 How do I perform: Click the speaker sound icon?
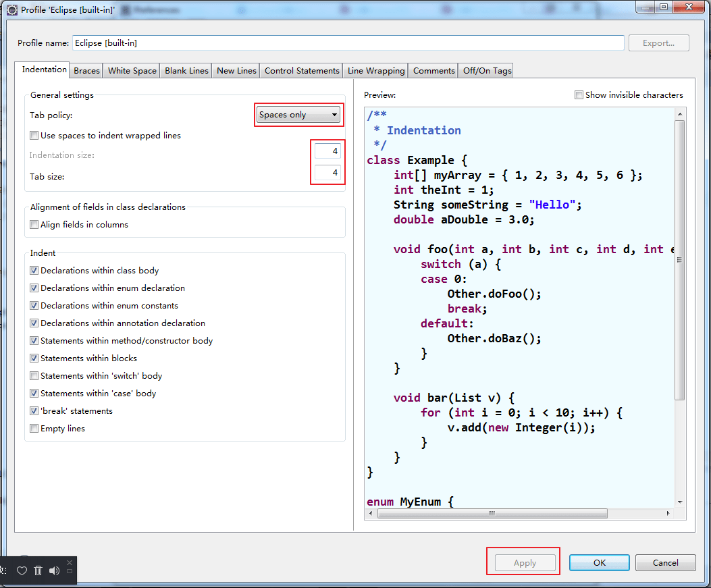54,570
